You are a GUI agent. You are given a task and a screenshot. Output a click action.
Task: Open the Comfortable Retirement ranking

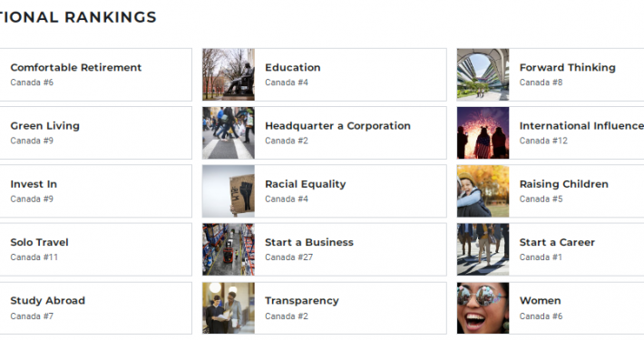point(96,74)
